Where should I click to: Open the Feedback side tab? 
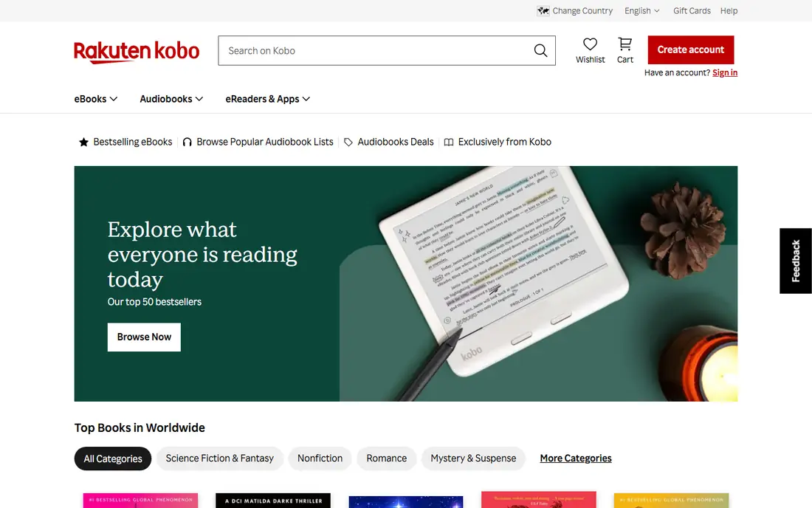click(x=796, y=261)
